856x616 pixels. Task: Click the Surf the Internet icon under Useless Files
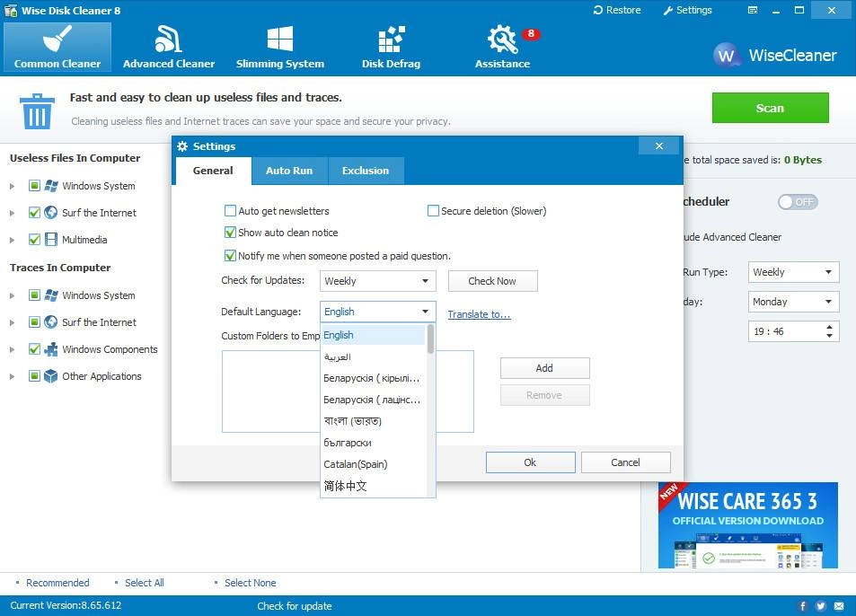(51, 212)
